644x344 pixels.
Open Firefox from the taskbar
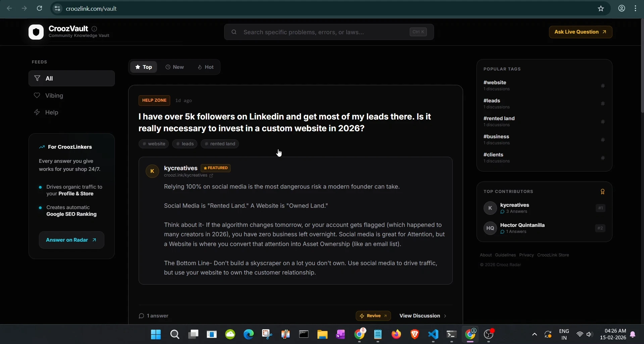(396, 335)
